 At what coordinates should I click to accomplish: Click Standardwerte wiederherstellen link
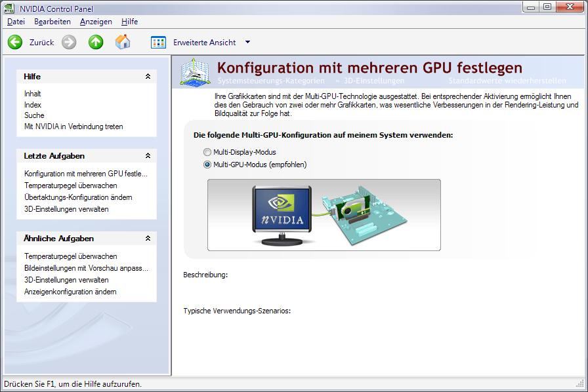click(x=507, y=81)
